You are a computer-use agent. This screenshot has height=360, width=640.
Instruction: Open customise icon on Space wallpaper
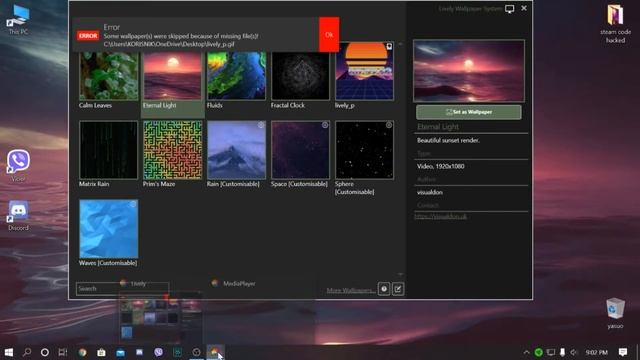325,125
